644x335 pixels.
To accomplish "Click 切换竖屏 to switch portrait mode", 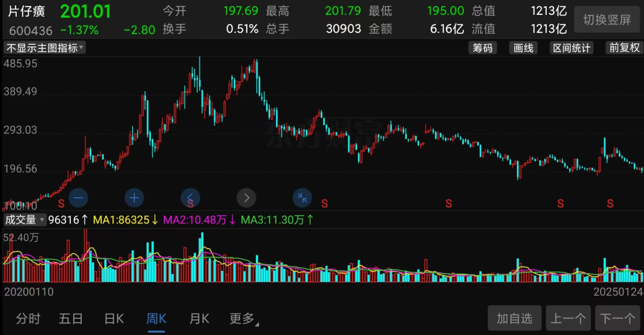I will pyautogui.click(x=607, y=20).
